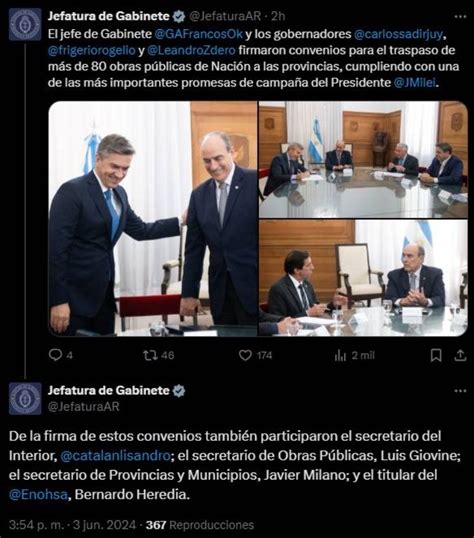Open the second tweet's three-dot more menu
Screen dimensions: 474x538
point(460,391)
